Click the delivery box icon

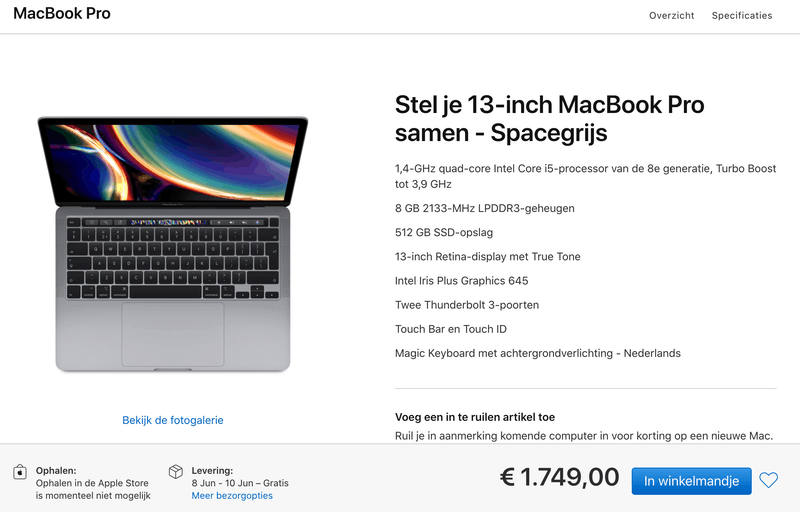coord(175,471)
